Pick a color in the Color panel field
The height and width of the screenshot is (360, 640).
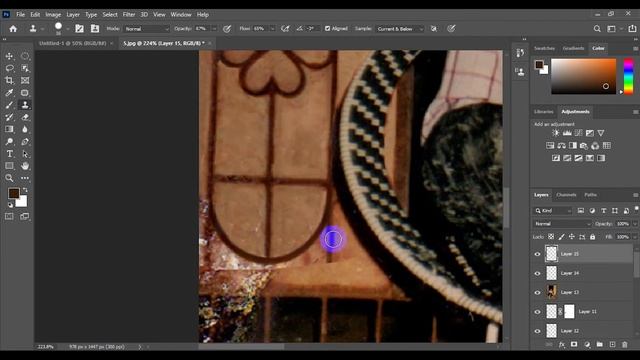(x=583, y=76)
